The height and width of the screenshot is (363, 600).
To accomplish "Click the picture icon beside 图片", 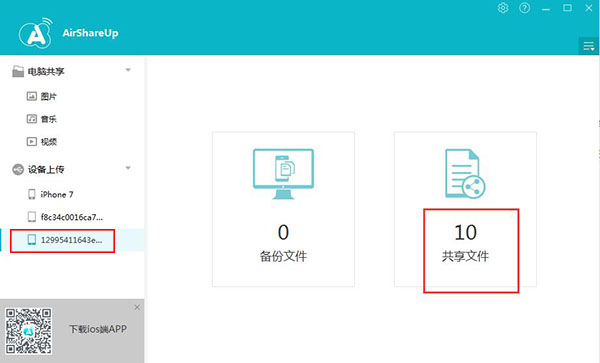I will pos(31,96).
